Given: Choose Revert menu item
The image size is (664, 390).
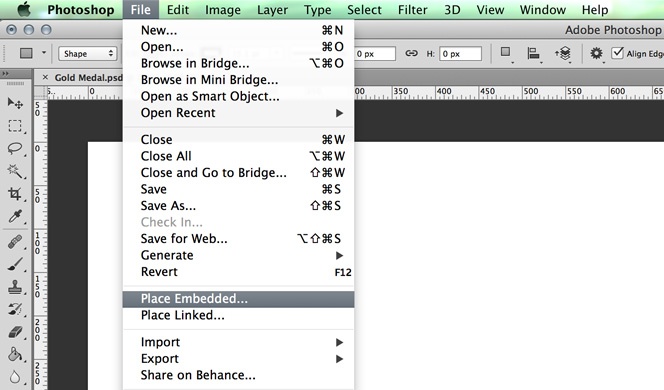Looking at the screenshot, I should click(238, 272).
